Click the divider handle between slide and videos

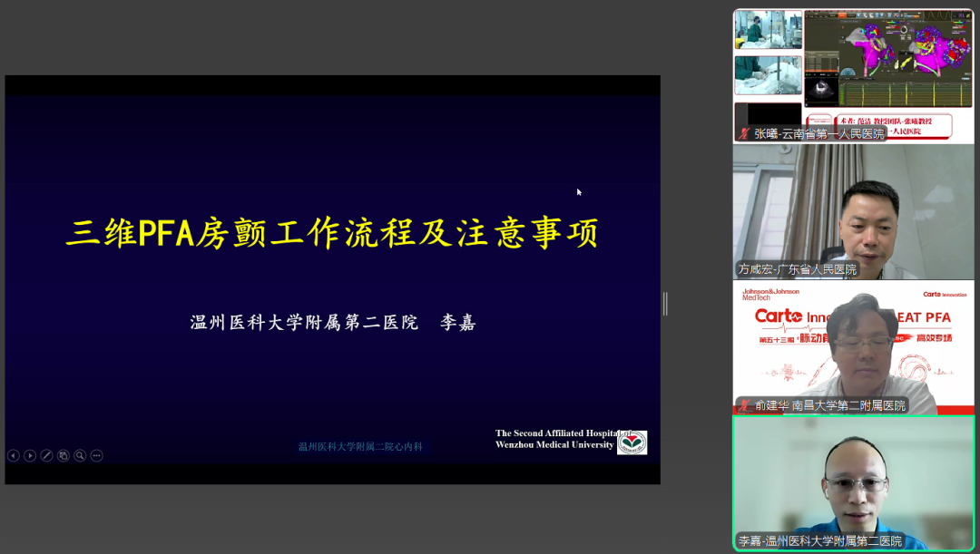(665, 304)
